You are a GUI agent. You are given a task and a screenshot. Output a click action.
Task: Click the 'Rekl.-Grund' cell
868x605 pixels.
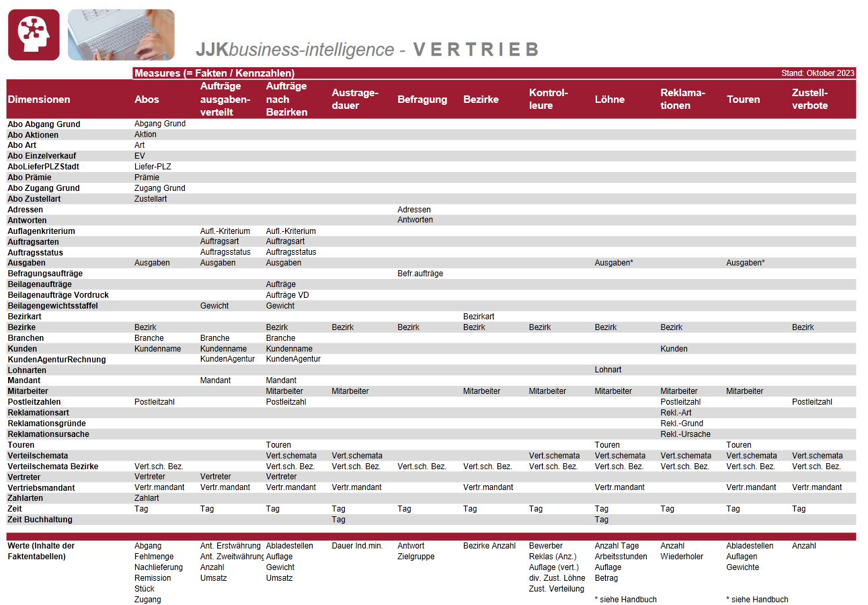coord(682,424)
